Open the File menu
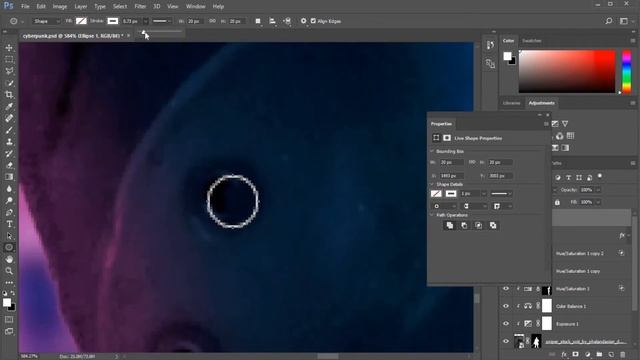The height and width of the screenshot is (360, 640). (x=25, y=7)
